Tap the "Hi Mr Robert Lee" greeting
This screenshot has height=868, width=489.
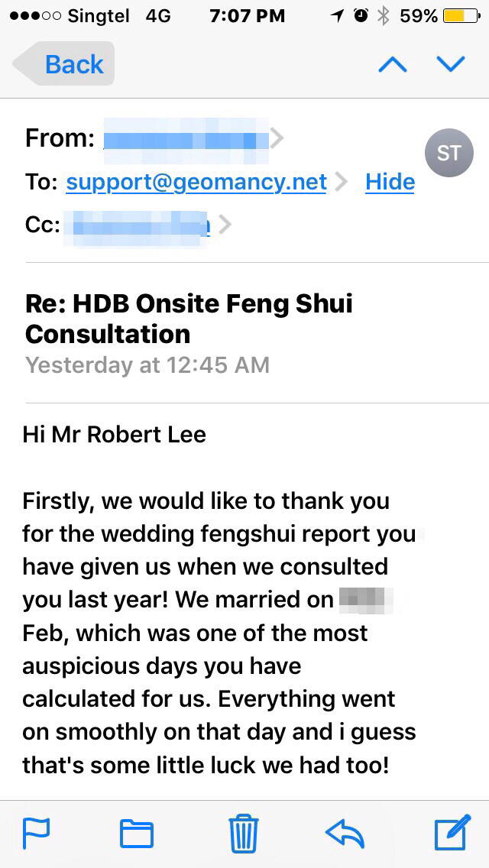[115, 435]
